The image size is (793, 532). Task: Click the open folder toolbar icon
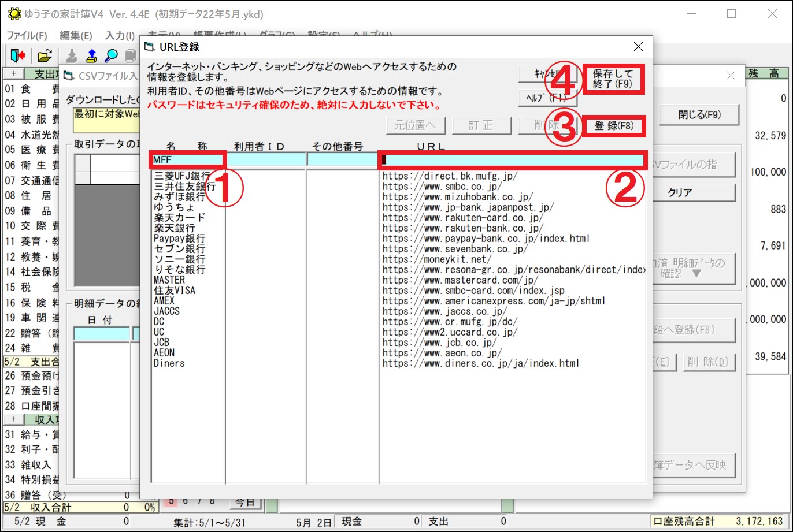coord(45,55)
